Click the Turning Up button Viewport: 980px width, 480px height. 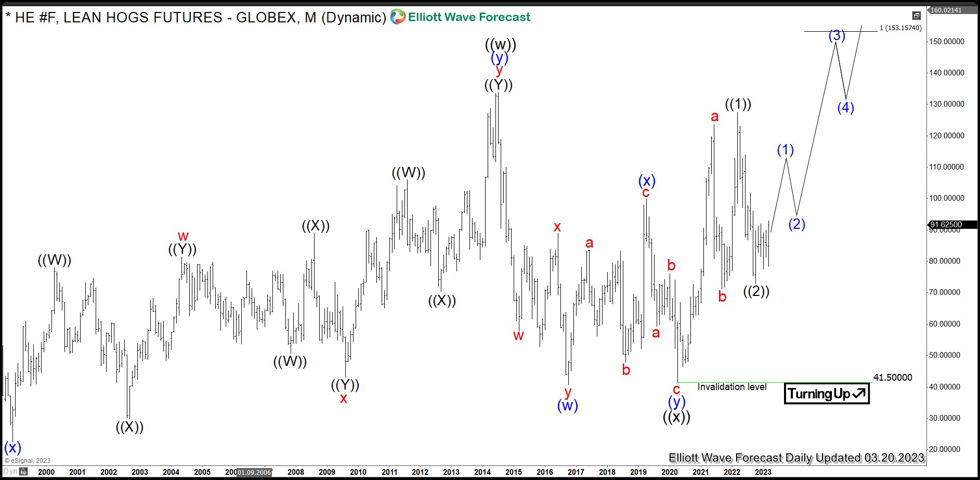827,394
